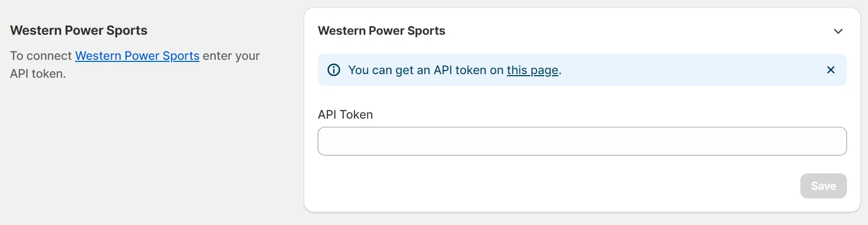Click the card's Western Power Sports title

381,31
